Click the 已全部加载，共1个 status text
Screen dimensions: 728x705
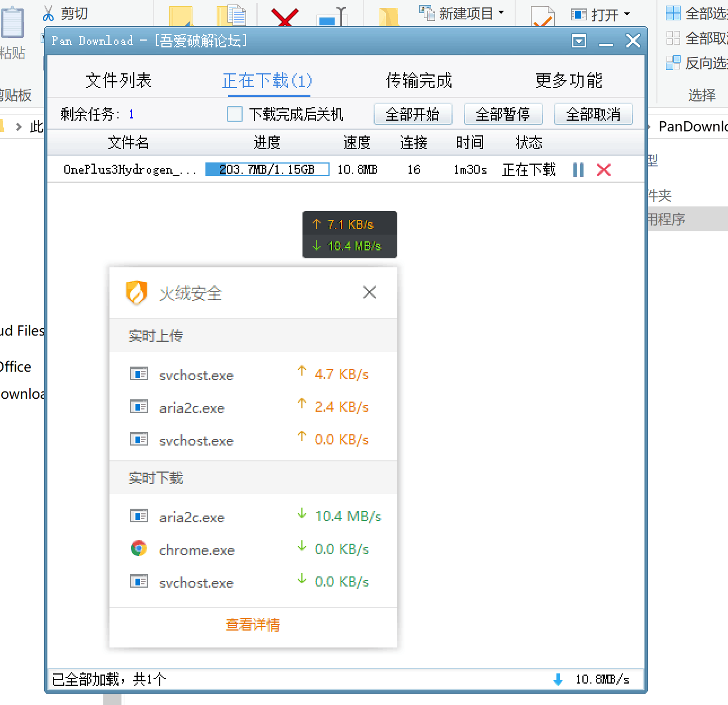point(109,679)
